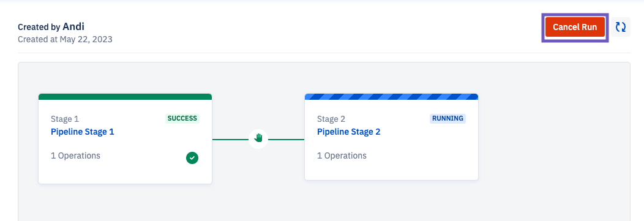The height and width of the screenshot is (221, 644).
Task: Click the SUCCESS status badge
Action: click(x=182, y=119)
